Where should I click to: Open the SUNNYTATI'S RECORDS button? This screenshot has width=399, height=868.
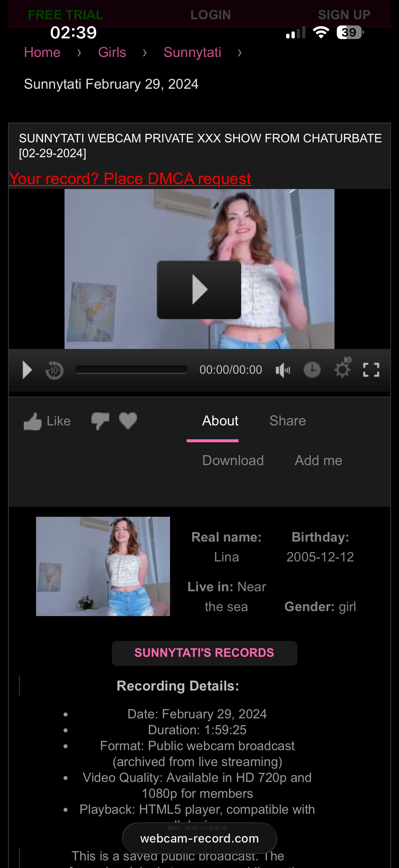(x=204, y=653)
